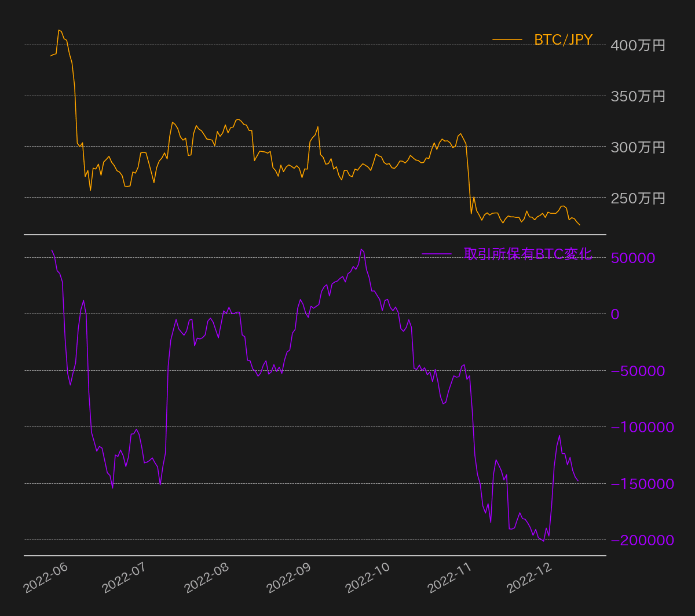Select the 400万円 price axis label
This screenshot has height=616, width=695.
point(638,45)
